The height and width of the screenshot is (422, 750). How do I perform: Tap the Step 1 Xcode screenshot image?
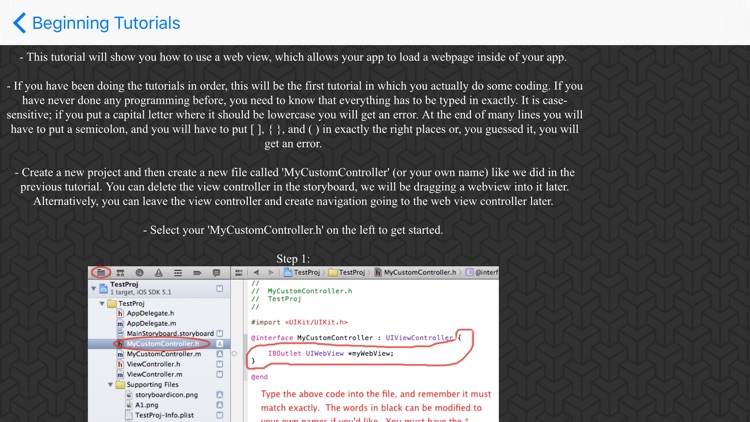293,344
